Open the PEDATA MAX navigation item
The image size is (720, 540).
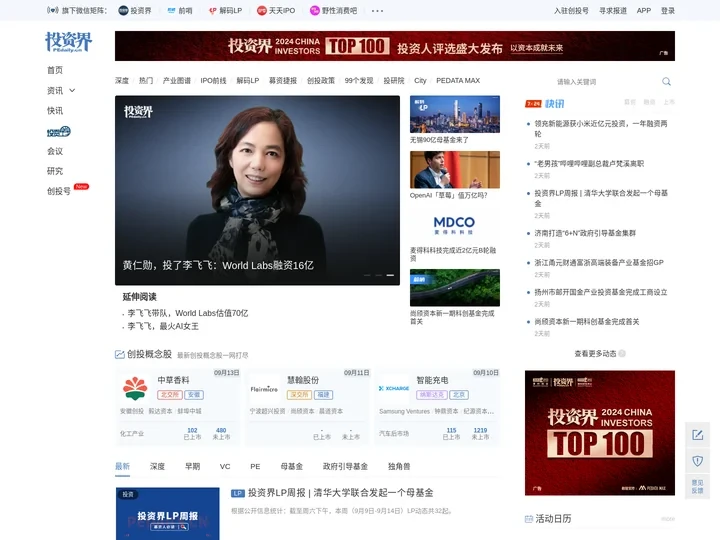tap(458, 81)
